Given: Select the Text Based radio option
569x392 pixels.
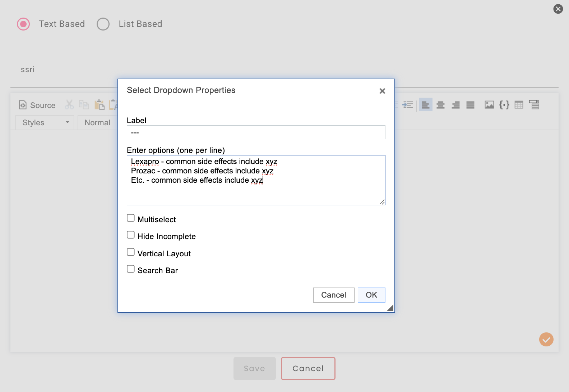Looking at the screenshot, I should pos(23,24).
